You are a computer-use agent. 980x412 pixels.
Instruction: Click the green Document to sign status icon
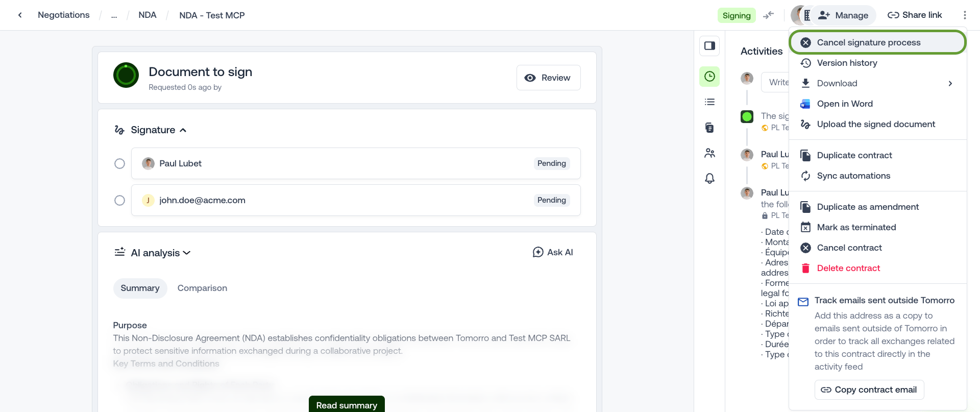126,75
